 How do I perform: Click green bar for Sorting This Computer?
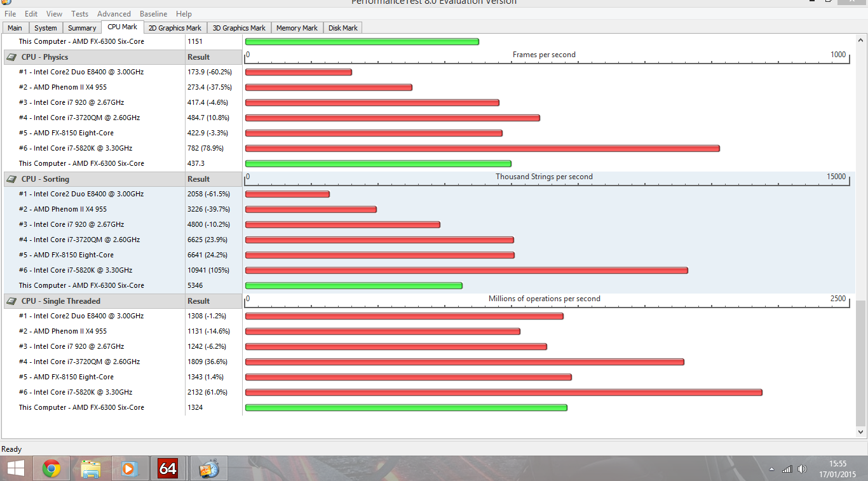tap(353, 285)
